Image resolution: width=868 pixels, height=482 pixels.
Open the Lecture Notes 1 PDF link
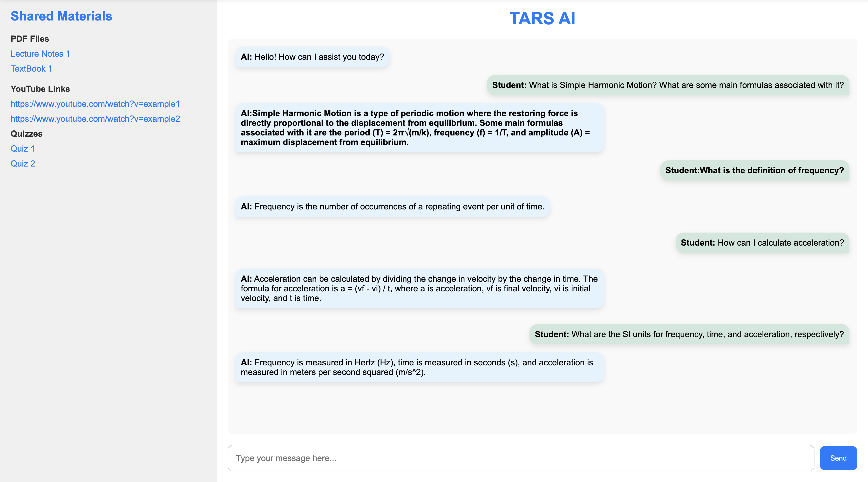point(40,54)
